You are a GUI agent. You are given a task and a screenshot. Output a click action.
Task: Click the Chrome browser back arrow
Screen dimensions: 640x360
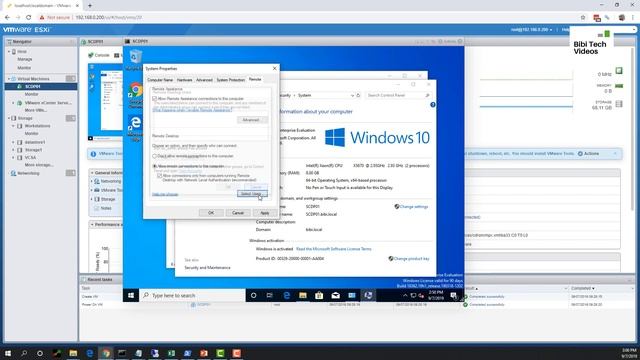coord(7,18)
